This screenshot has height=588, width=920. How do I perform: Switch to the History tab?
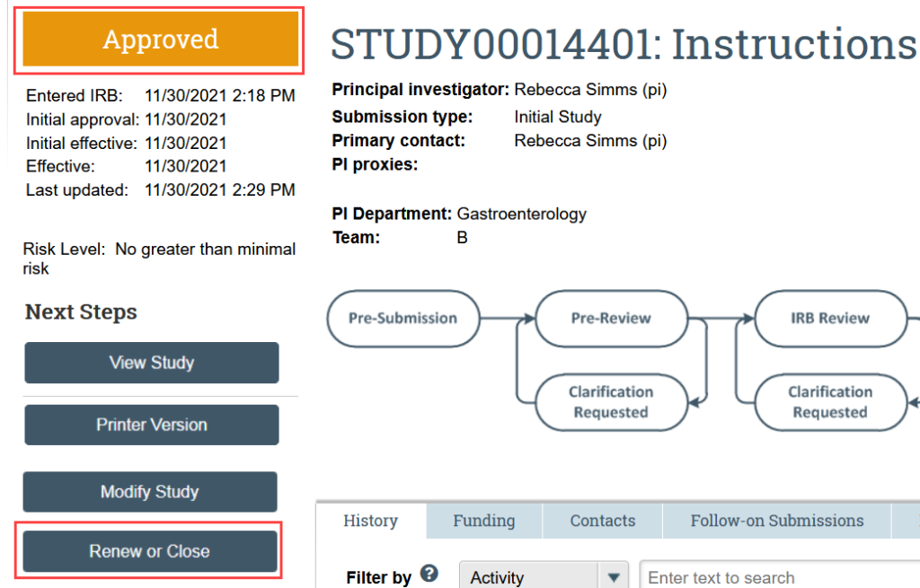(x=370, y=521)
